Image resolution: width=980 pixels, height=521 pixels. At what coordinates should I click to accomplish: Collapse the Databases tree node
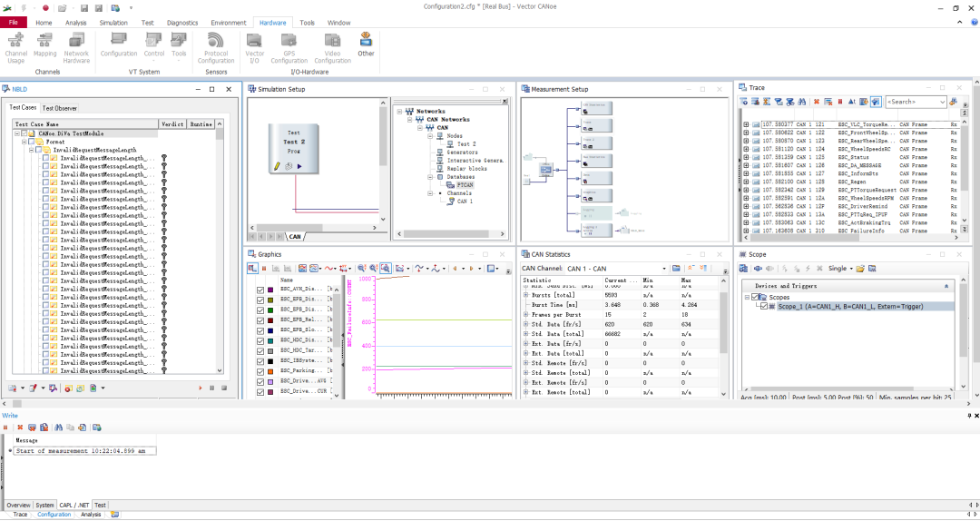click(x=431, y=177)
